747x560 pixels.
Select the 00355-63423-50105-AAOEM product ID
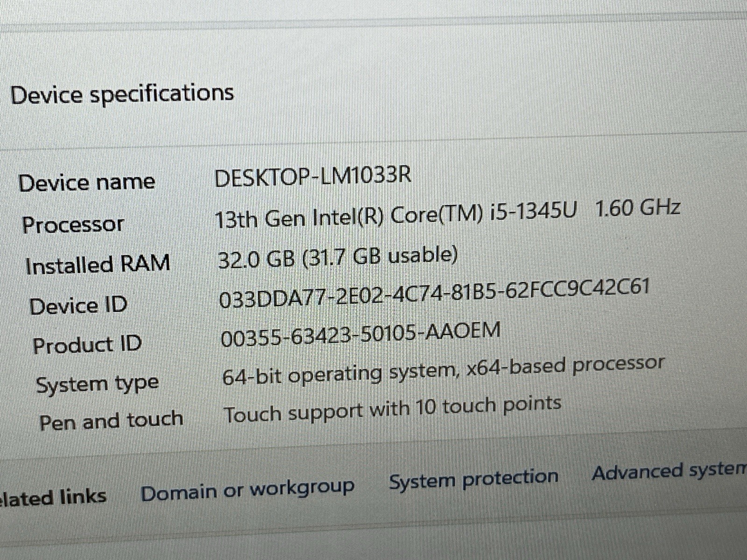[360, 334]
